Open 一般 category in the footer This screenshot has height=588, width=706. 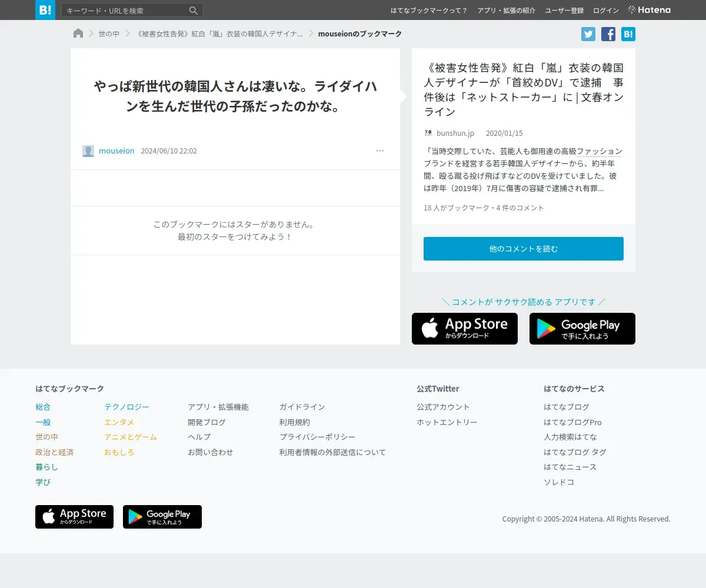point(43,422)
